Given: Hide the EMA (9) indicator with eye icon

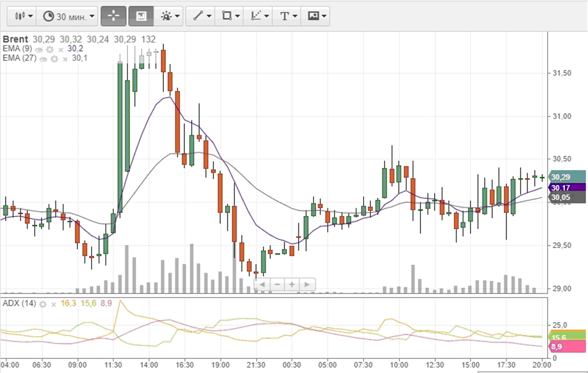Looking at the screenshot, I should pos(39,49).
